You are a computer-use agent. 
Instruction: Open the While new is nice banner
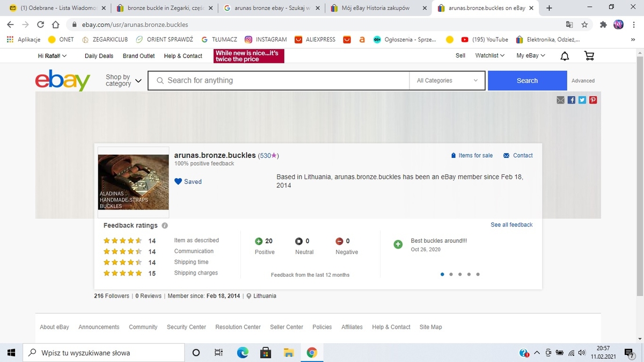click(x=249, y=56)
